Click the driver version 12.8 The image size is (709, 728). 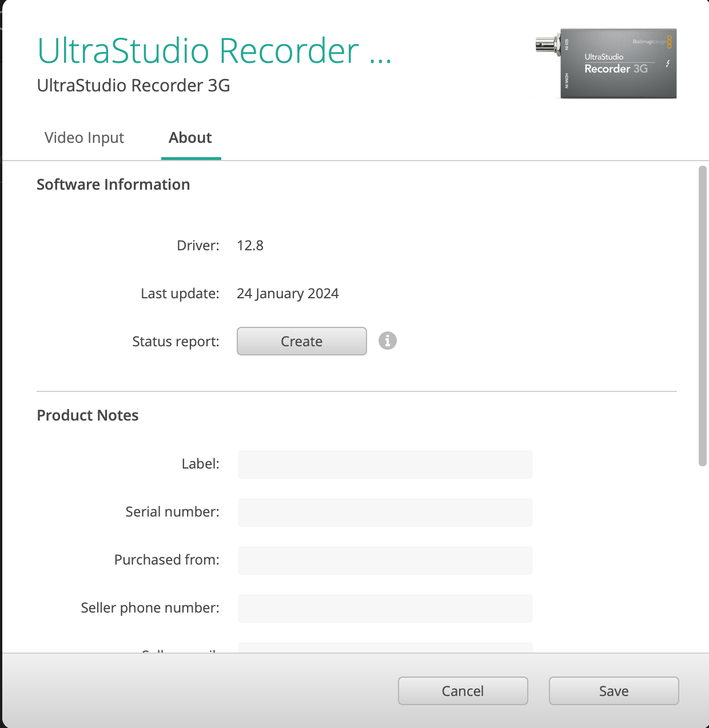(x=250, y=246)
